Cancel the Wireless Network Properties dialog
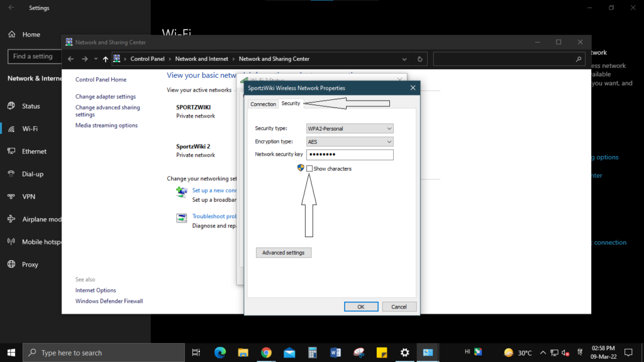The image size is (644, 362). (x=399, y=307)
